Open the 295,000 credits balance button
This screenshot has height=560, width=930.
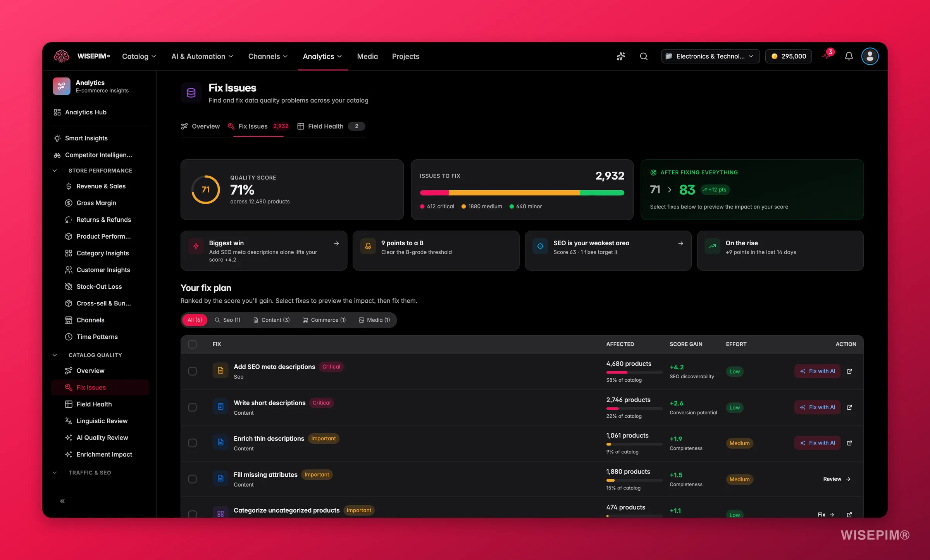tap(789, 56)
